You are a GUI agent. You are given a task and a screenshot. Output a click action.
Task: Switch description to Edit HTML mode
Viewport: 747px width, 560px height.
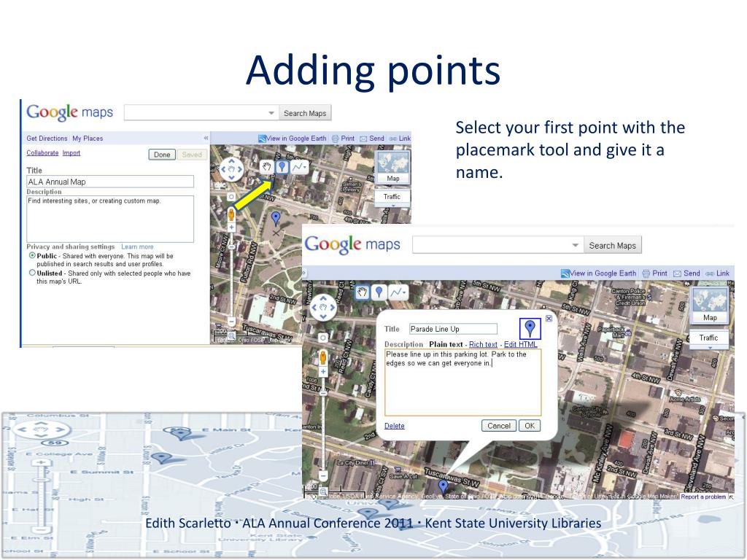coord(521,344)
